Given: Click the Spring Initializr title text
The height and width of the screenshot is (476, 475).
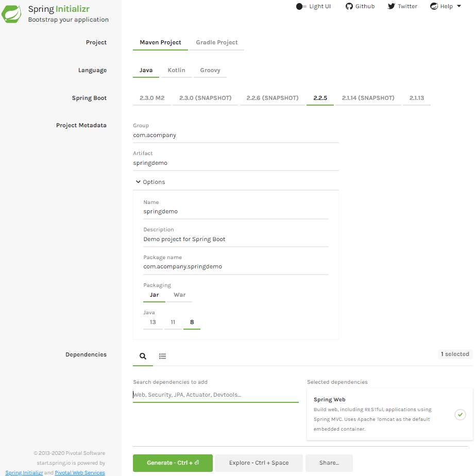Looking at the screenshot, I should 59,9.
